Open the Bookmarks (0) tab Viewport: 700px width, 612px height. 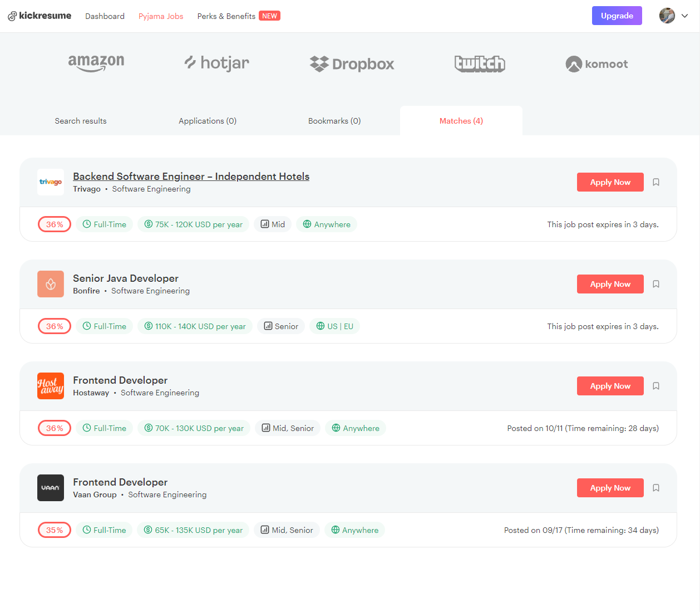[334, 121]
